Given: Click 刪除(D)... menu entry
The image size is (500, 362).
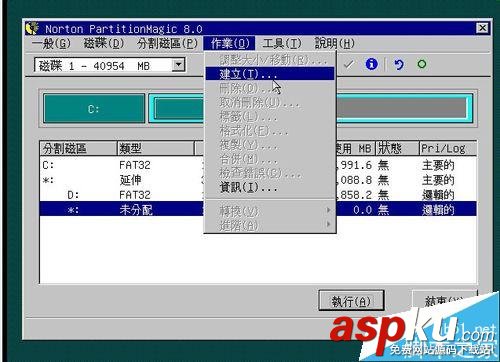Looking at the screenshot, I should [270, 88].
